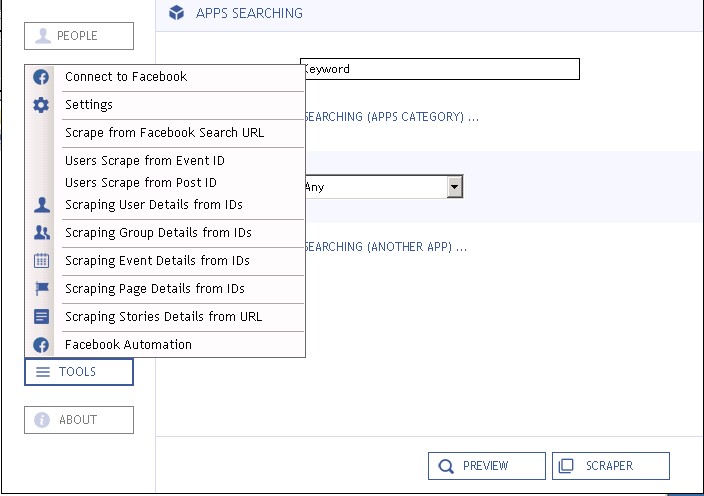The width and height of the screenshot is (704, 496).
Task: Open the About sidebar button
Action: click(79, 420)
